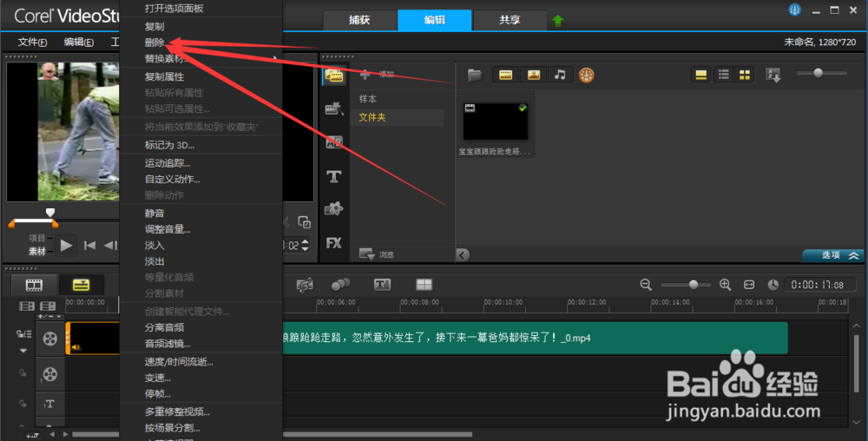Switch to storyboard view
This screenshot has height=441, width=868.
[x=35, y=285]
